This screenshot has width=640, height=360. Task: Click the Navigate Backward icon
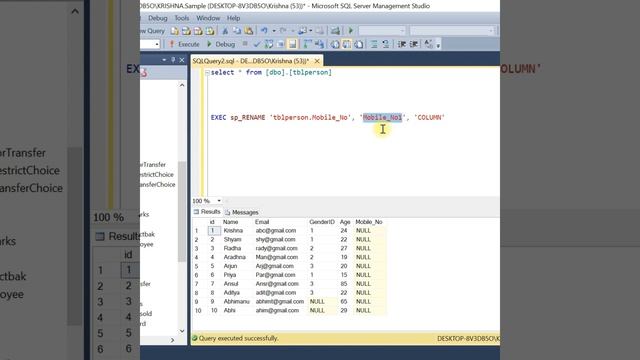[302, 31]
